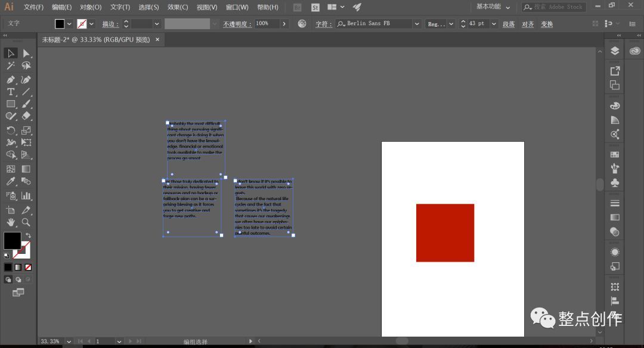Image resolution: width=644 pixels, height=348 pixels.
Task: Open the 43 pt font size dropdown
Action: pos(494,24)
